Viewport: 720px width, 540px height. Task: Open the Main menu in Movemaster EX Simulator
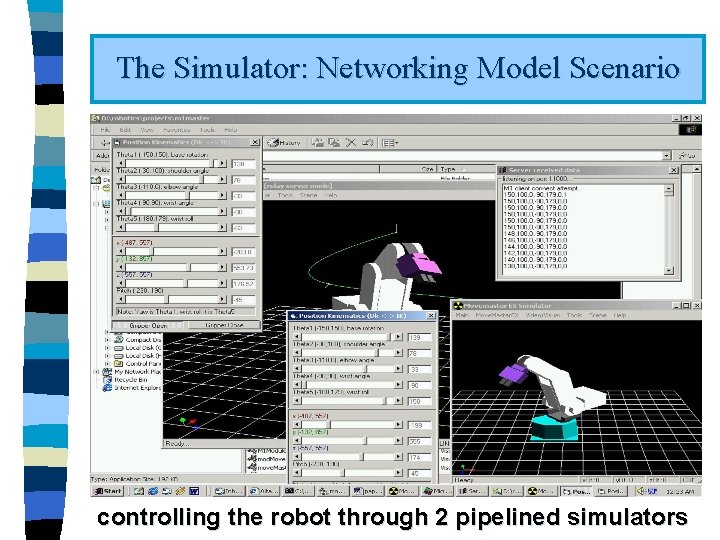[x=461, y=315]
